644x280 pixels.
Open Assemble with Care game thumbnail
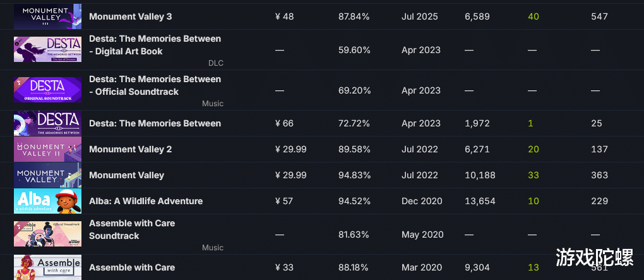pyautogui.click(x=47, y=267)
